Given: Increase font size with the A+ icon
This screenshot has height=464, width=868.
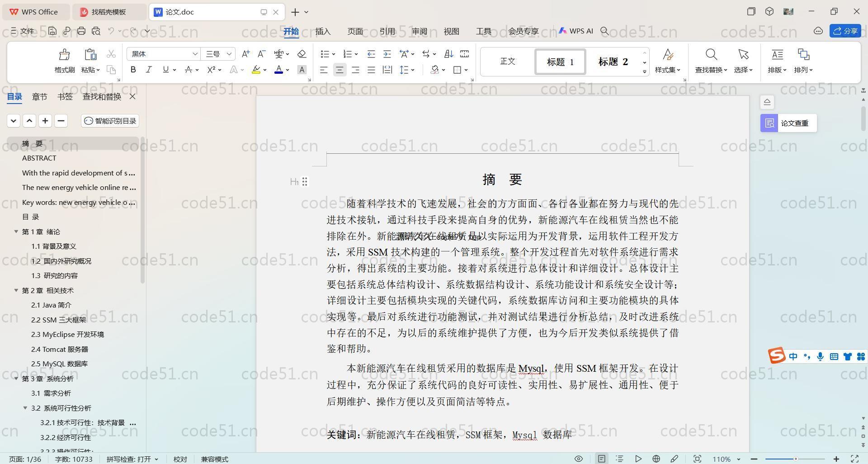Looking at the screenshot, I should (x=245, y=54).
